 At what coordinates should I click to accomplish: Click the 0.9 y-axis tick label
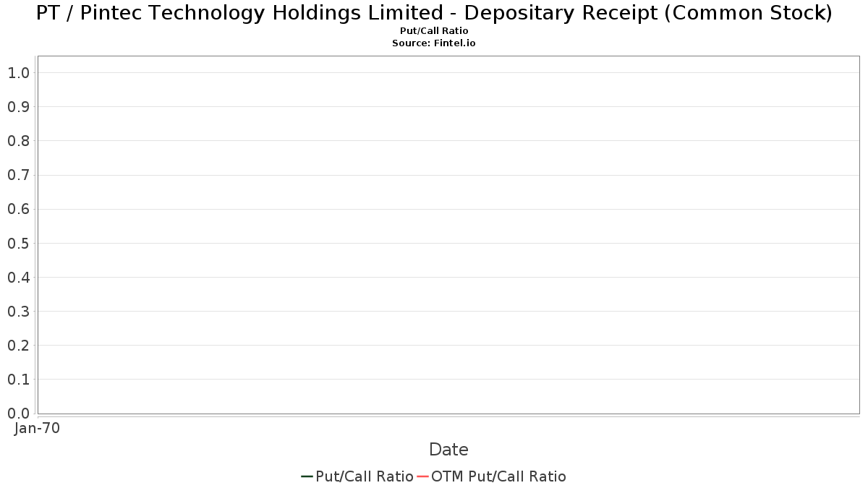18,107
